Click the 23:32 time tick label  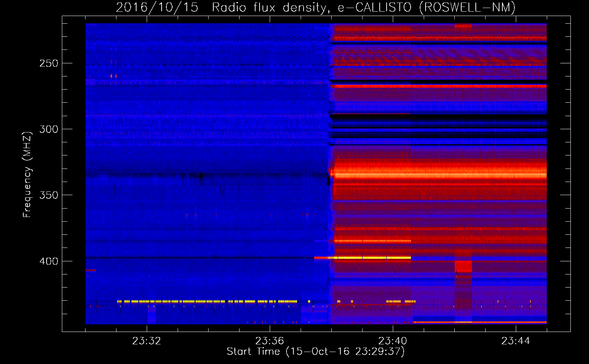pos(146,341)
